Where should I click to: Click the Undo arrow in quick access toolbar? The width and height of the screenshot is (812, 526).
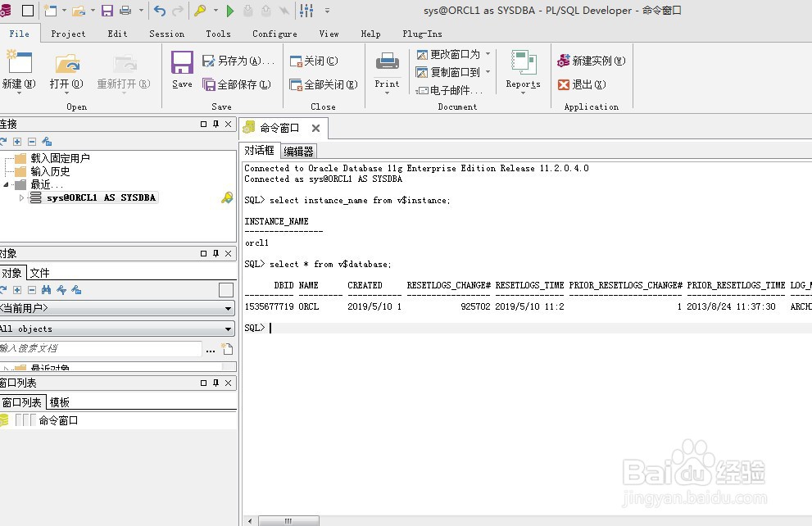pyautogui.click(x=160, y=11)
